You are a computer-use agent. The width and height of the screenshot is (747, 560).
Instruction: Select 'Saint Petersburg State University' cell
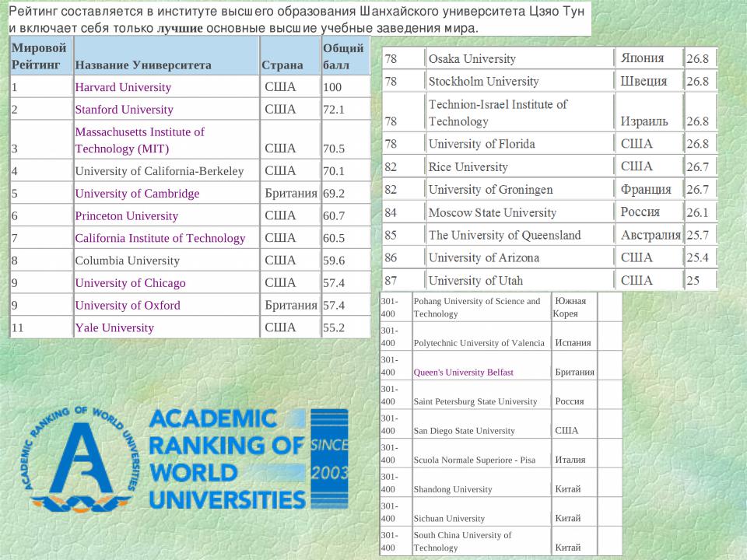coord(481,395)
